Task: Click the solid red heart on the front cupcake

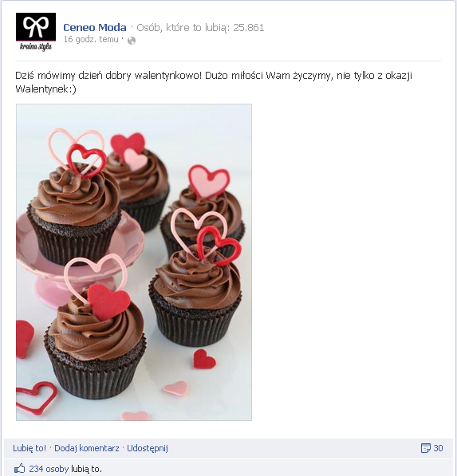Action: click(108, 301)
